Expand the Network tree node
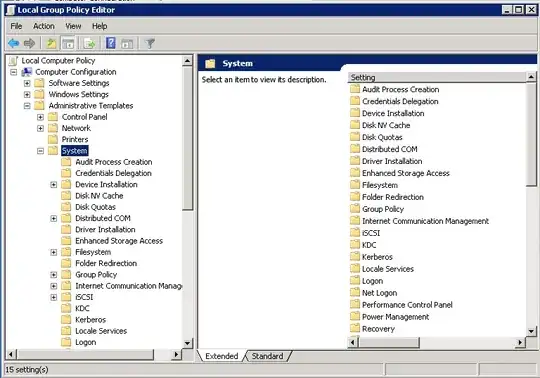The image size is (540, 378). 40,128
